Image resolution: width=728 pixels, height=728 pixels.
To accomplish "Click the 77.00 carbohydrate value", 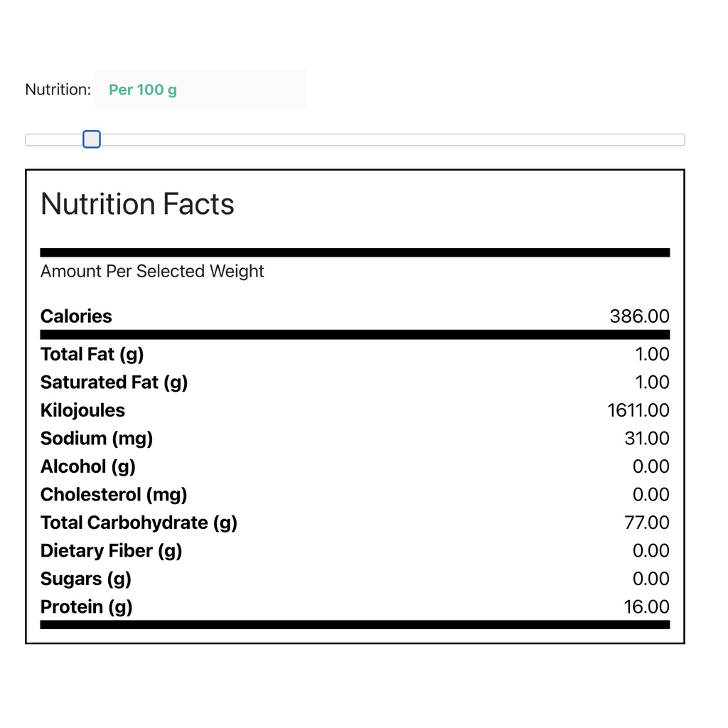I will coord(646,523).
